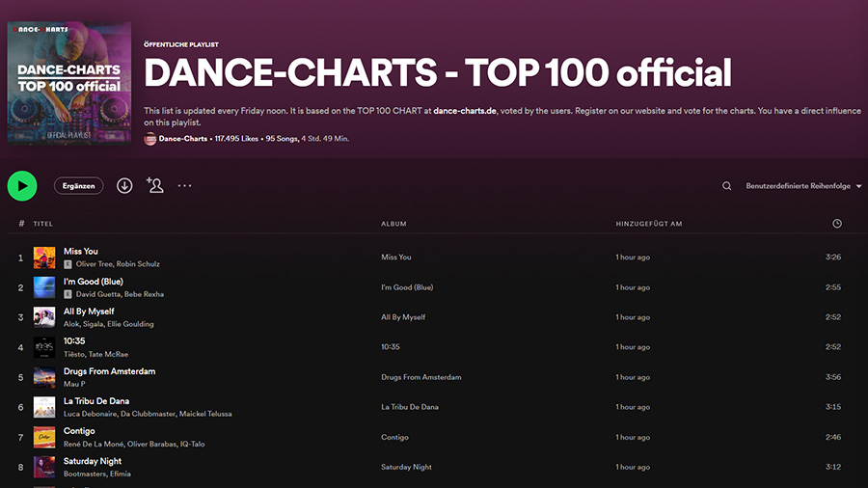Start playback with the green Play button

coord(22,186)
